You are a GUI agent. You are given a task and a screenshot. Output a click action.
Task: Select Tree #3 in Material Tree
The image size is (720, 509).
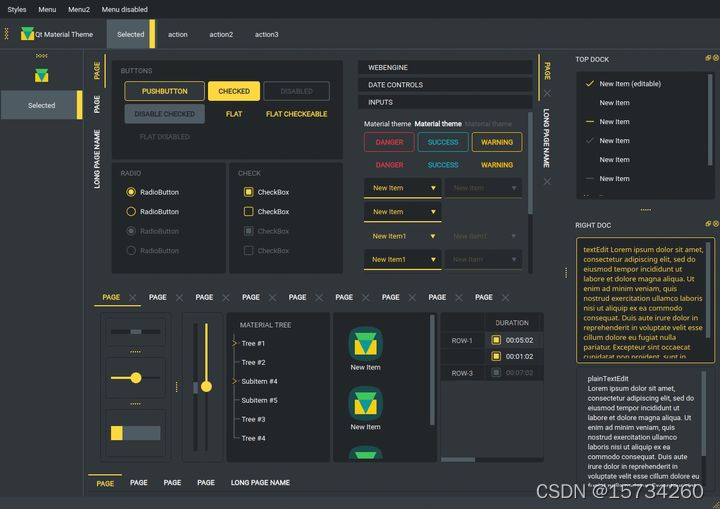click(253, 419)
